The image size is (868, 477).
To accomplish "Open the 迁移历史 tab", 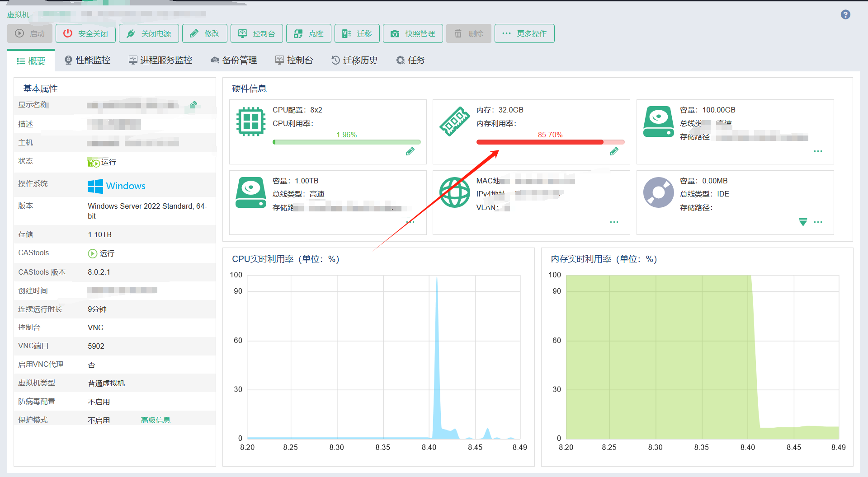I will [354, 60].
